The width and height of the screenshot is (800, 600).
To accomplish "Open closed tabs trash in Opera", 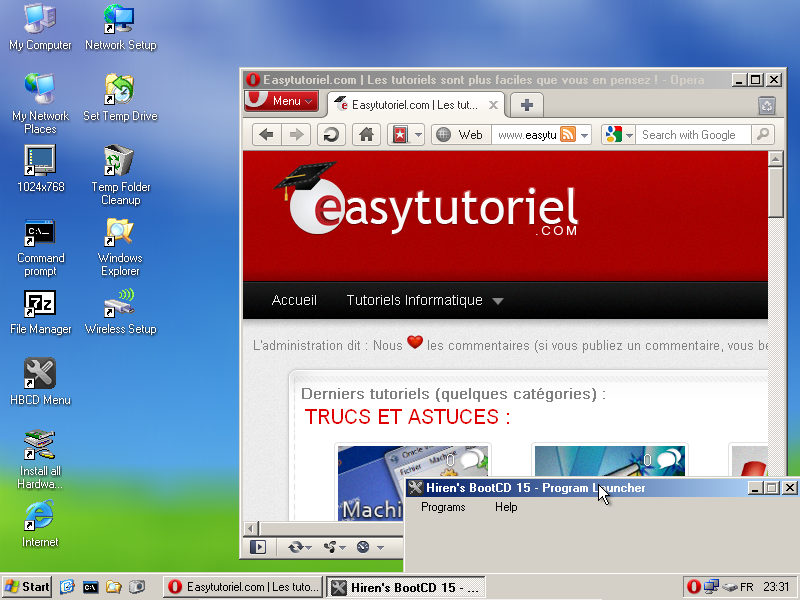I will pyautogui.click(x=767, y=106).
